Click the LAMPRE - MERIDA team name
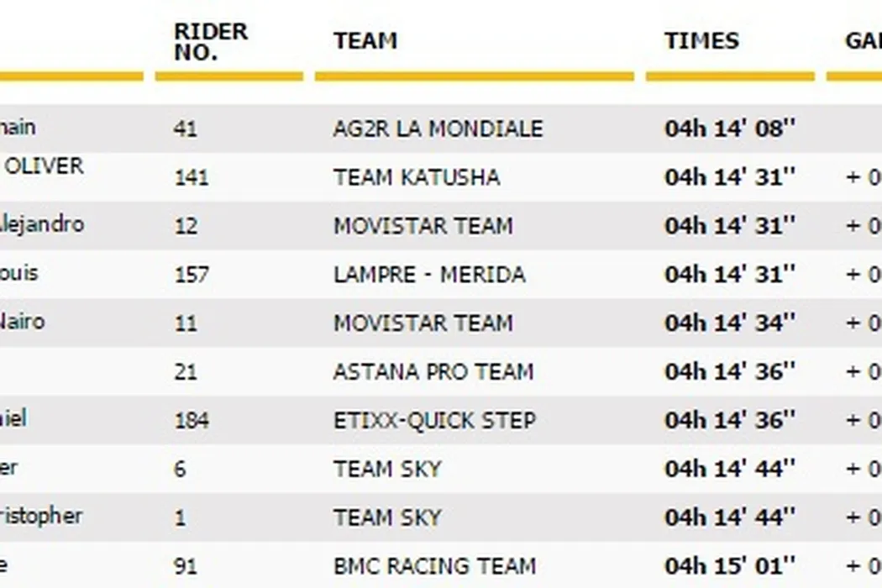882x588 pixels. [429, 275]
